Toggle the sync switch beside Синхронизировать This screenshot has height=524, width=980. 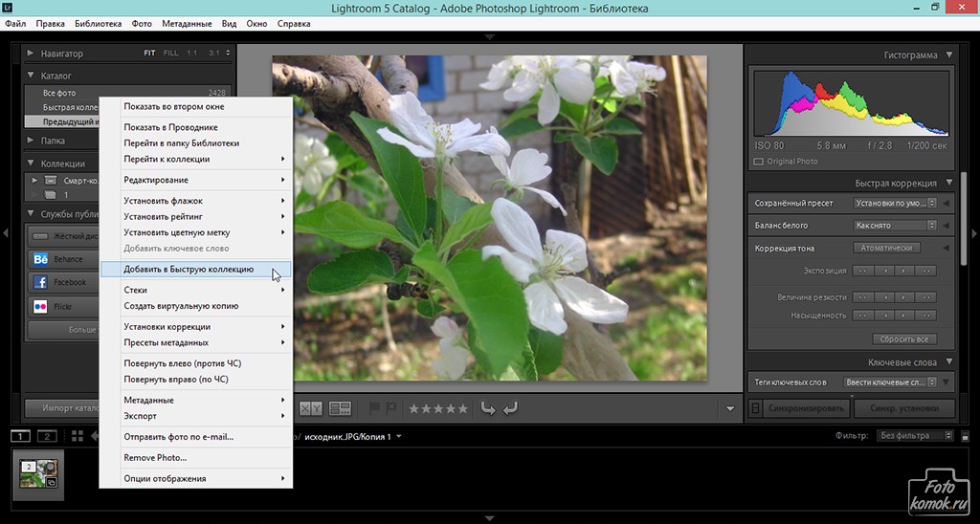pyautogui.click(x=755, y=408)
